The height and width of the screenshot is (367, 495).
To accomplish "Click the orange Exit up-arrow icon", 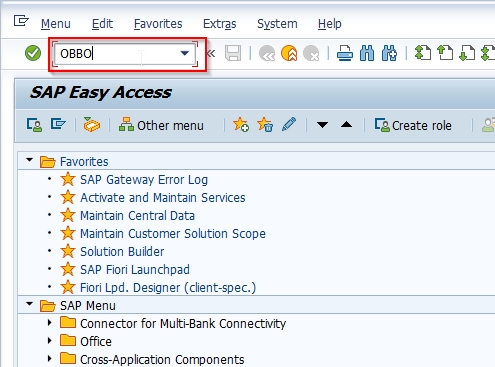I will [289, 53].
